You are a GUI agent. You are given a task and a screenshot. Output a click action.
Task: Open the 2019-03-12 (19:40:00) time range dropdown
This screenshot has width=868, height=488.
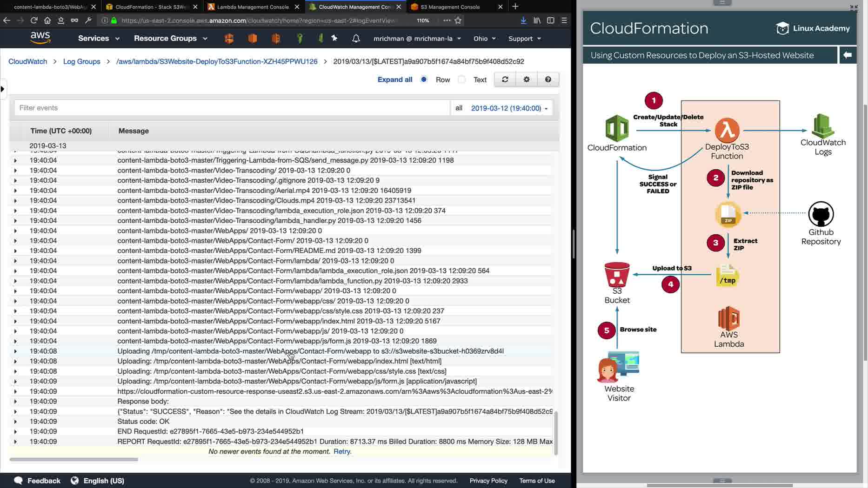click(x=509, y=108)
